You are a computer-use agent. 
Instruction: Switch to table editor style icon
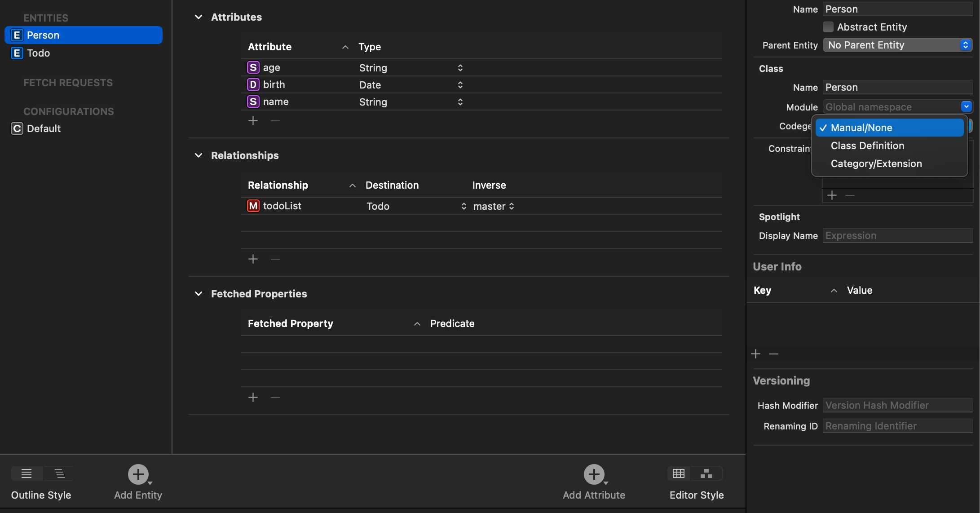click(678, 473)
